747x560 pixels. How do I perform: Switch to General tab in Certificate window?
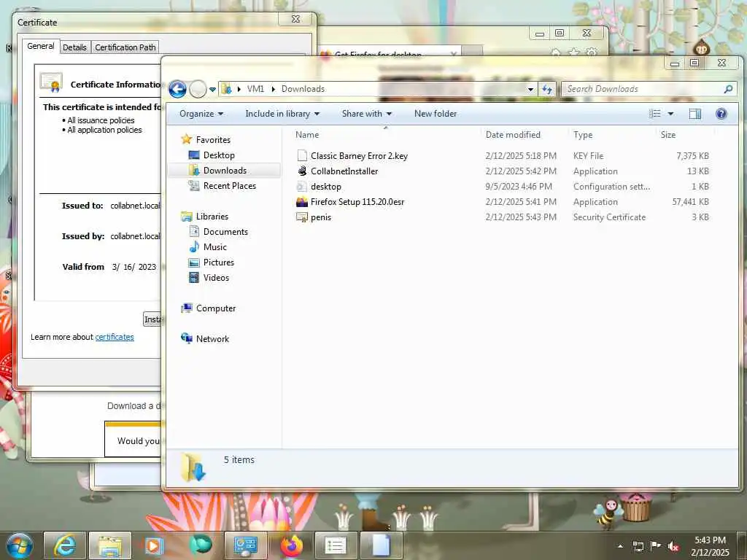(x=41, y=46)
